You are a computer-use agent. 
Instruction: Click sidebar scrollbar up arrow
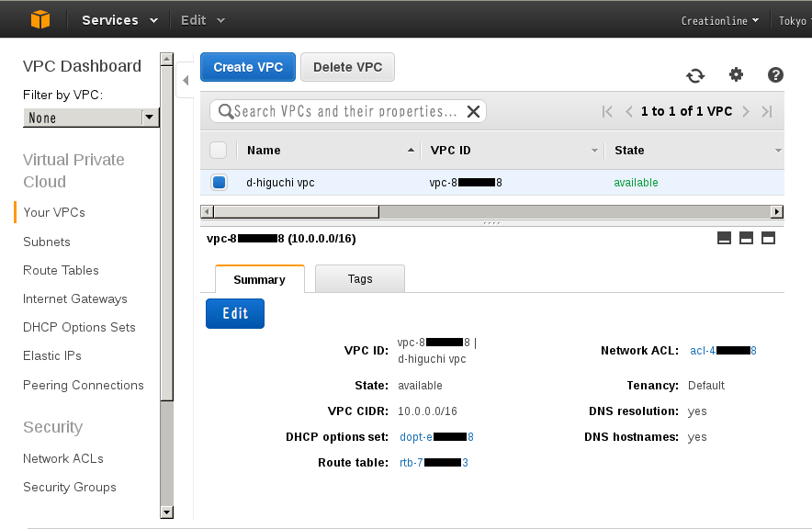[x=167, y=59]
